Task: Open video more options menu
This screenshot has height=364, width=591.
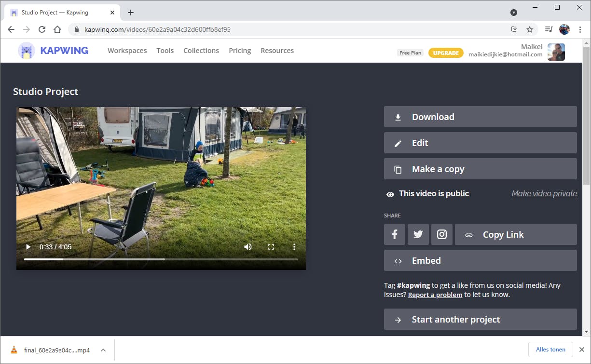Action: click(294, 247)
